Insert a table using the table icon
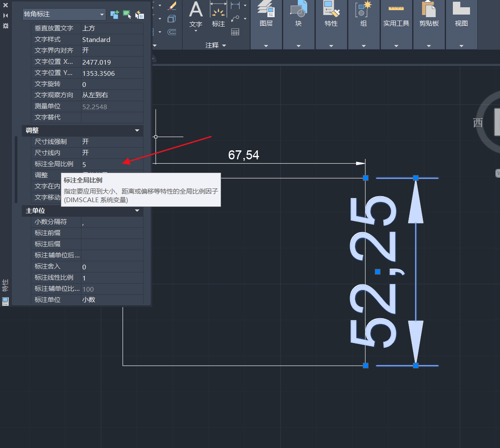 click(235, 32)
